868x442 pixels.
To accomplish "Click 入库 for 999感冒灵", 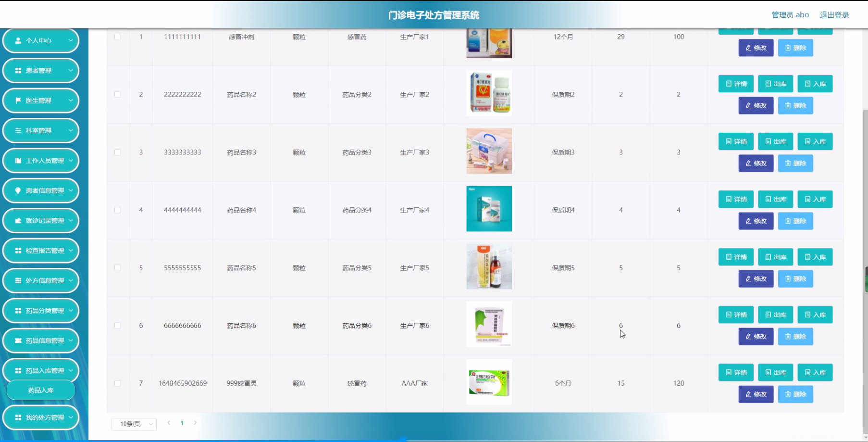I will click(815, 372).
